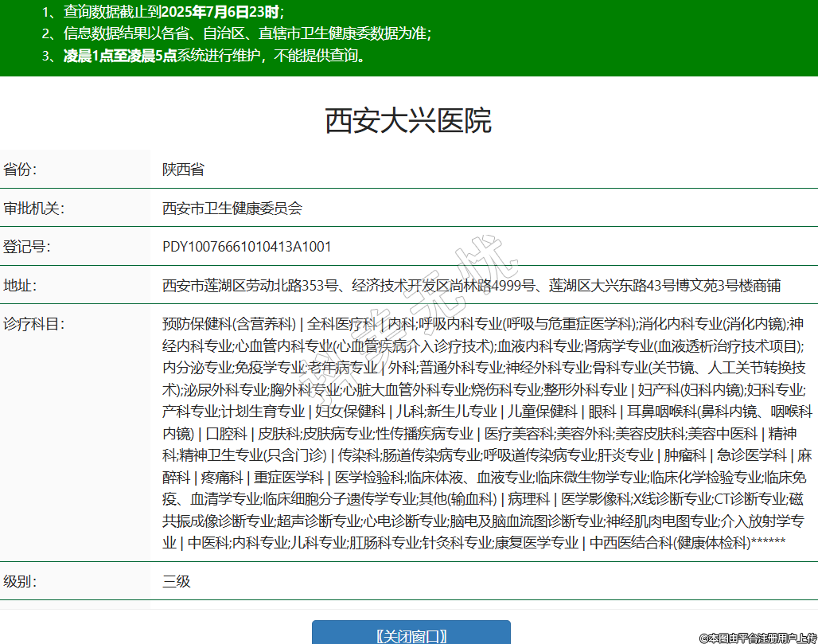The height and width of the screenshot is (644, 818).
Task: Click the 陕西省 province value
Action: tap(183, 170)
